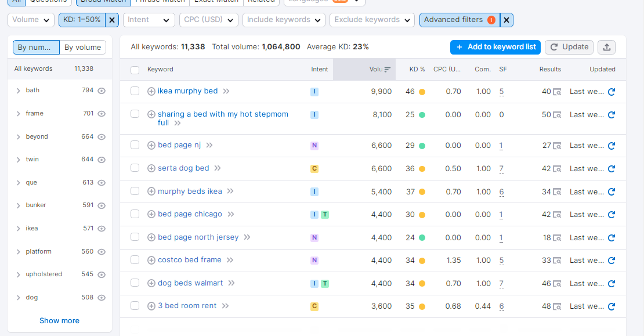The height and width of the screenshot is (336, 644).
Task: Check the bed page nj row
Action: (135, 144)
